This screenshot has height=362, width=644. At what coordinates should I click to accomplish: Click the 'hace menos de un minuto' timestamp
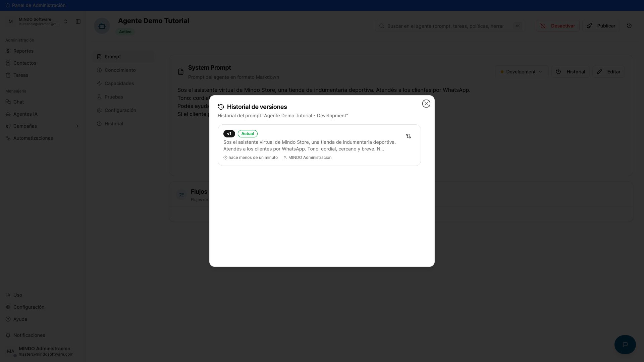coord(251,158)
